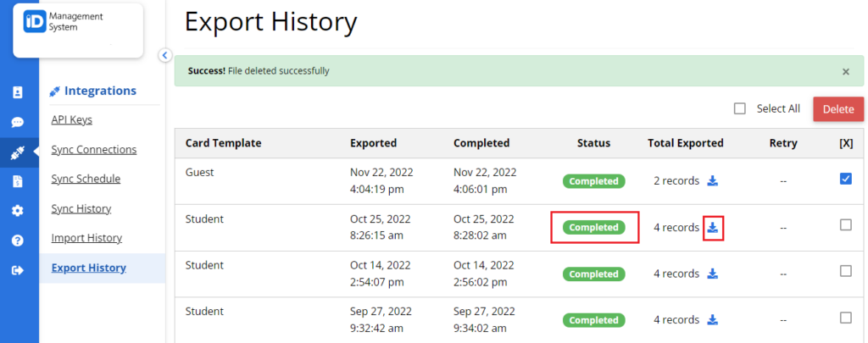Download the Sep 27 Student export file

click(713, 320)
